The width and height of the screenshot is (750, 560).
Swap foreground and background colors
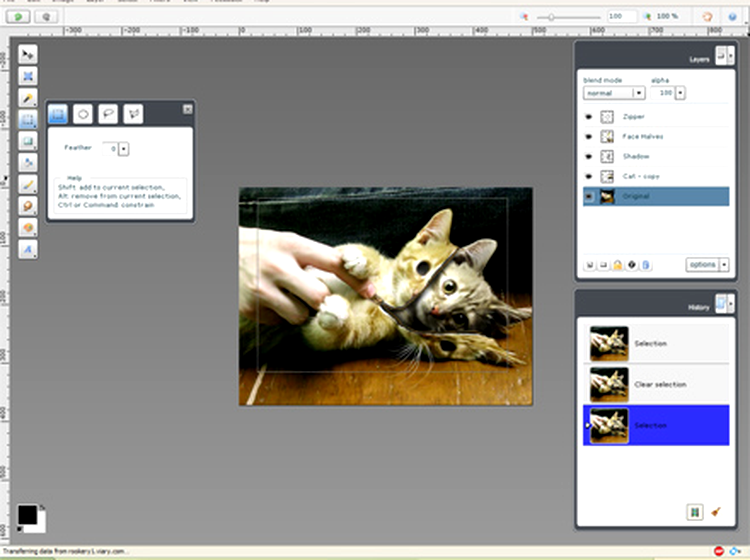42,507
